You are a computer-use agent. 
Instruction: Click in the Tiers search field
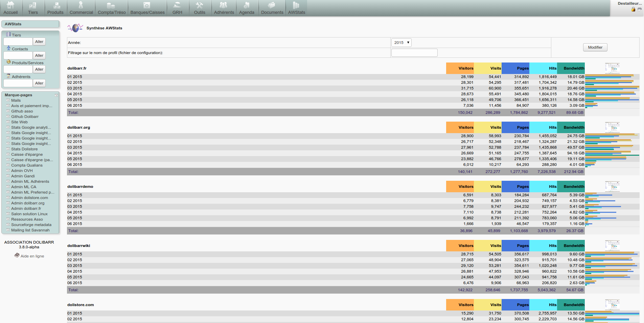[x=18, y=42]
